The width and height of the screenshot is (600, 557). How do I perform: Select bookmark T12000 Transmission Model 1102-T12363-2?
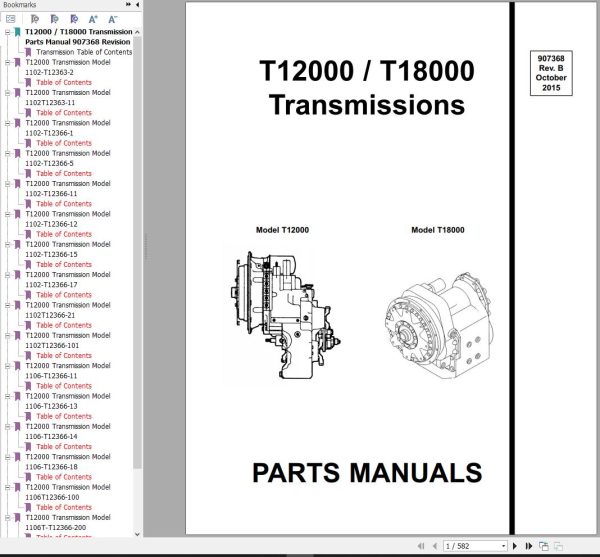click(x=68, y=67)
